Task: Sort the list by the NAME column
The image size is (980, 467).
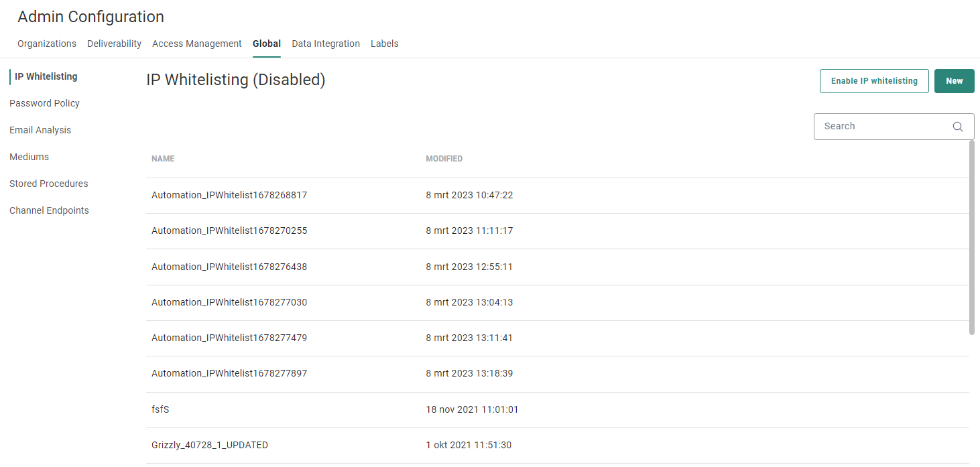Action: tap(163, 159)
